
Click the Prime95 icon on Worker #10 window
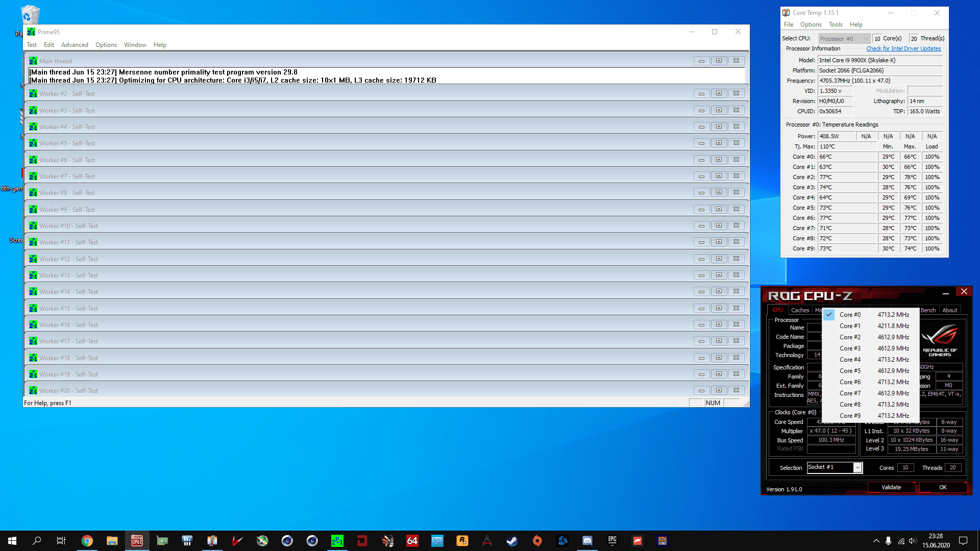click(x=33, y=226)
